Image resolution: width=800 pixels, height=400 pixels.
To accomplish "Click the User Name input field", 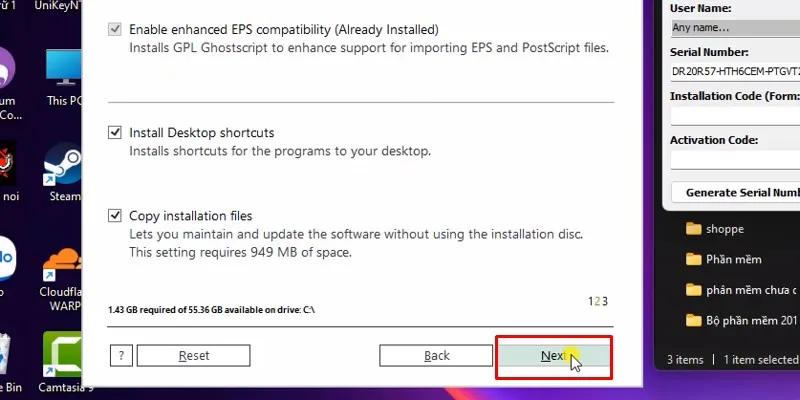I will pos(735,27).
